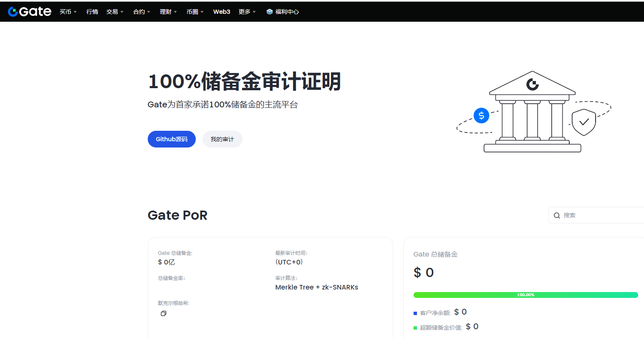Open 我的审计
This screenshot has width=644, height=338.
tap(222, 139)
